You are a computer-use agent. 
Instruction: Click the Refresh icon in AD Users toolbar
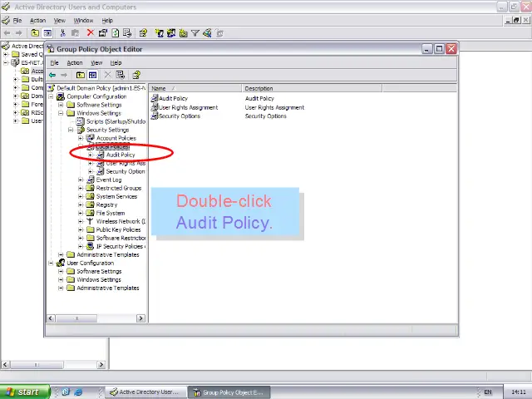click(x=116, y=33)
